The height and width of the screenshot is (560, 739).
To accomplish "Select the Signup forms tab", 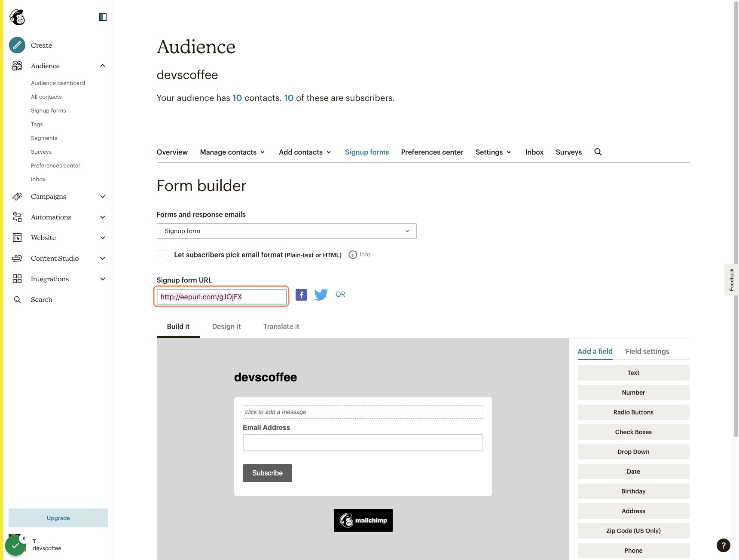I will tap(367, 152).
